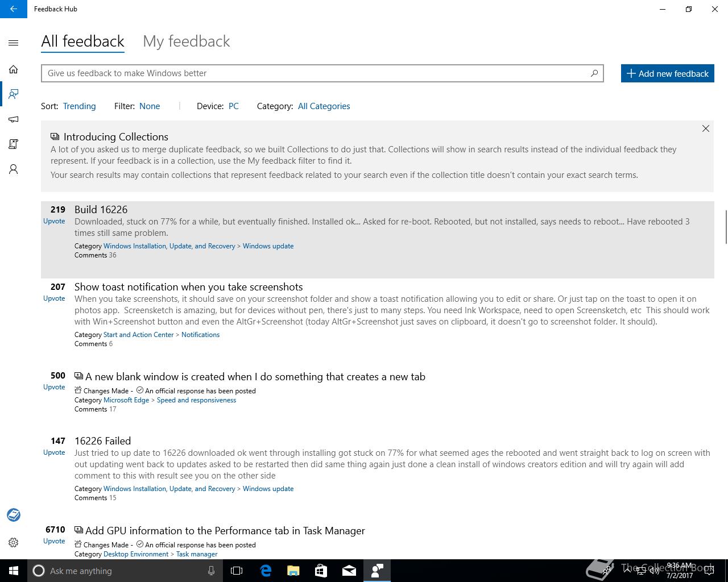Go back with the top-left arrow

14,9
